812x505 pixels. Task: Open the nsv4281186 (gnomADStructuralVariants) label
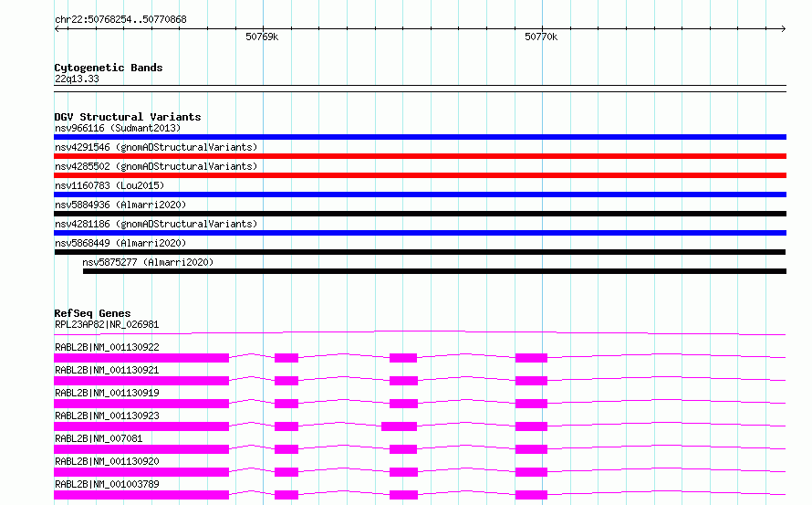tap(156, 224)
